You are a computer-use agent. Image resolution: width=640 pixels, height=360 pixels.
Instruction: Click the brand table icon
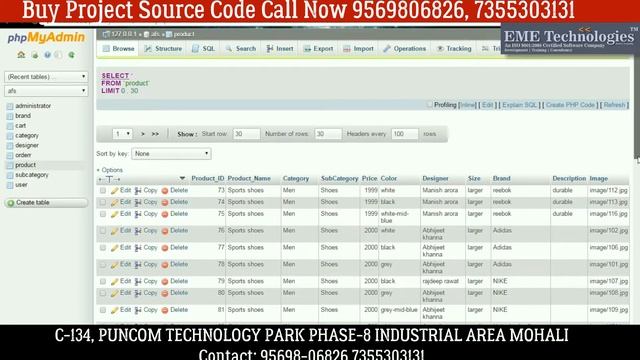point(10,116)
